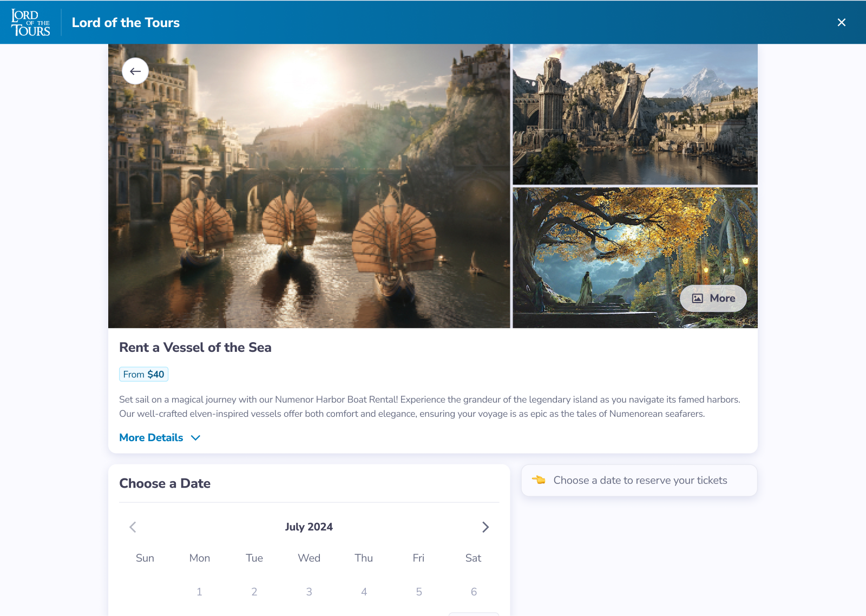Pick July 6 on the calendar
The image size is (866, 616).
(474, 592)
